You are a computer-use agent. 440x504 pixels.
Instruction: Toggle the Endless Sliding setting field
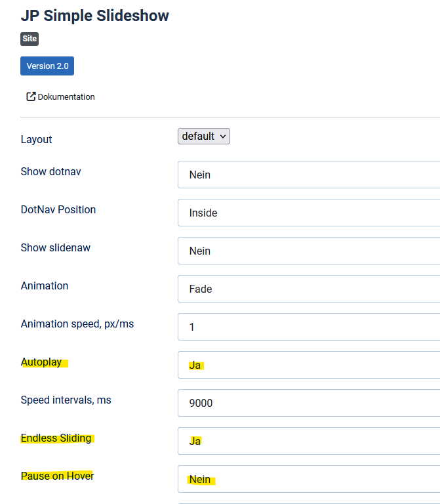click(x=308, y=441)
